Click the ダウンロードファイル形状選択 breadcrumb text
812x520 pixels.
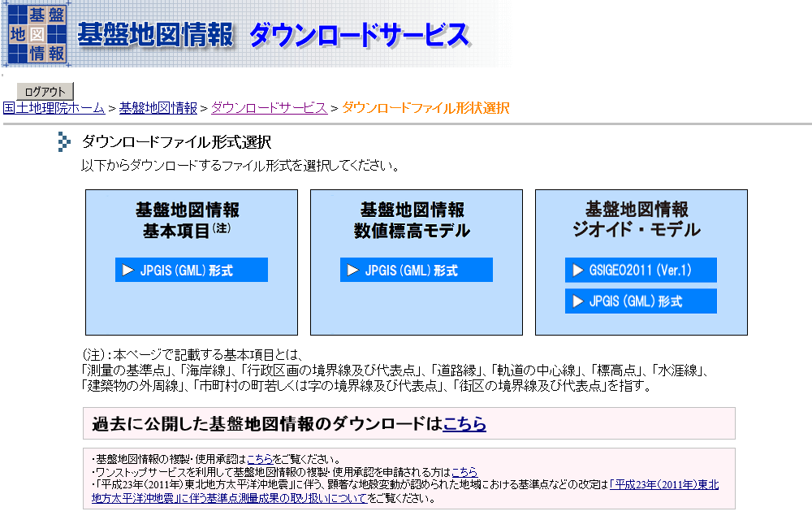(x=425, y=108)
